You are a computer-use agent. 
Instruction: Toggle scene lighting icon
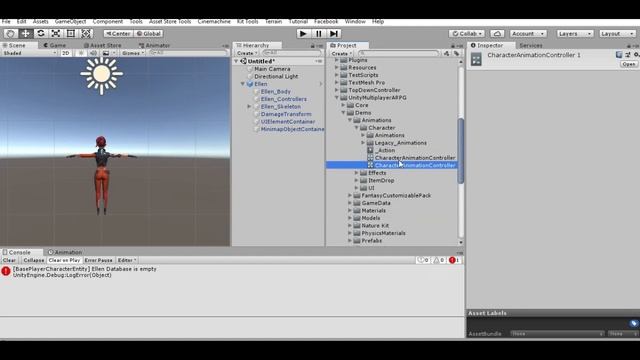point(81,53)
